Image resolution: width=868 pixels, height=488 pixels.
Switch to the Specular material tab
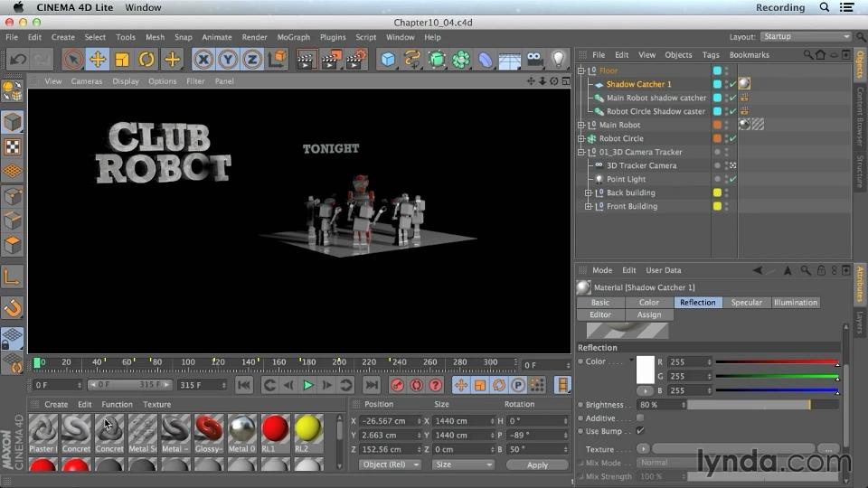(746, 303)
